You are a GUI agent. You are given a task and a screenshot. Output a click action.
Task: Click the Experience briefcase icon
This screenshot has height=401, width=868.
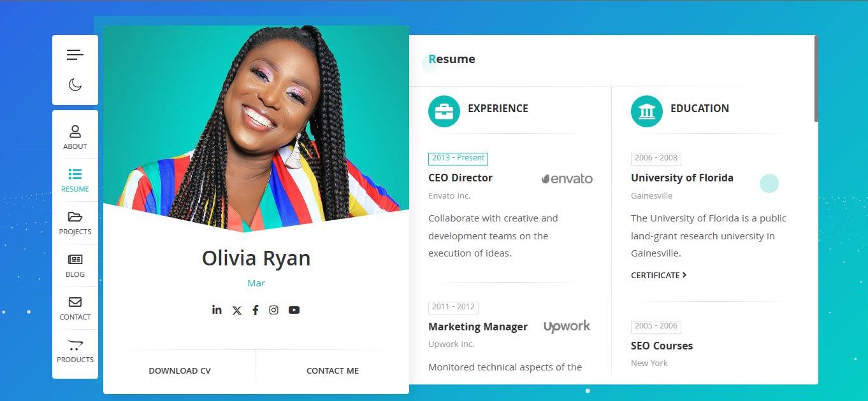coord(444,111)
